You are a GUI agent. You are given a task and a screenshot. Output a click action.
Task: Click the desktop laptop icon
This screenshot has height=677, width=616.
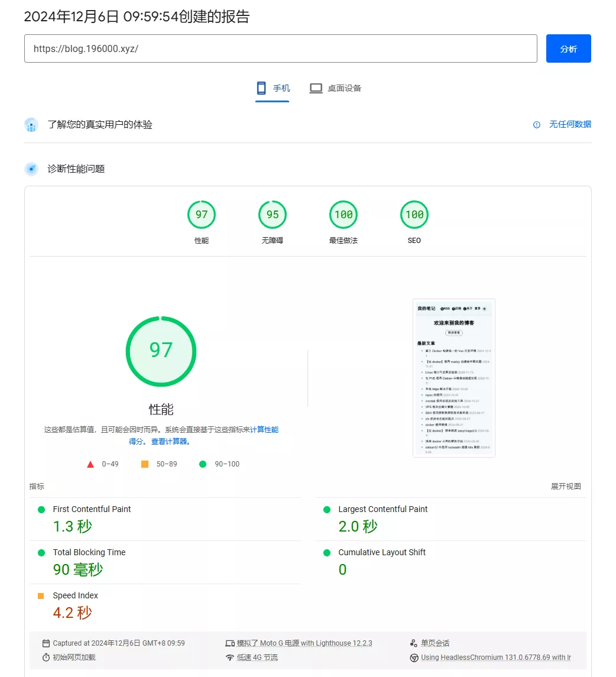(316, 88)
